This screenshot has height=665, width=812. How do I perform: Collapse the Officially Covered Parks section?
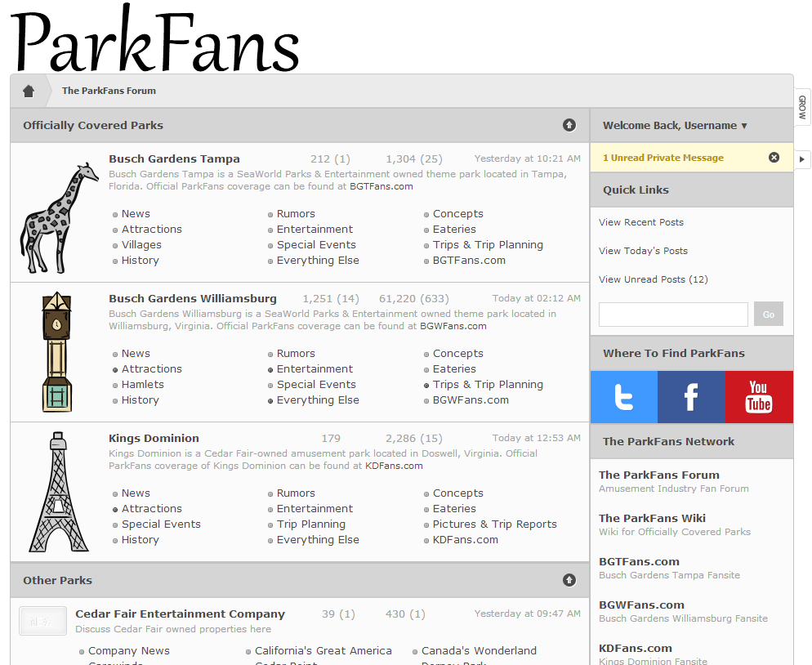click(569, 125)
